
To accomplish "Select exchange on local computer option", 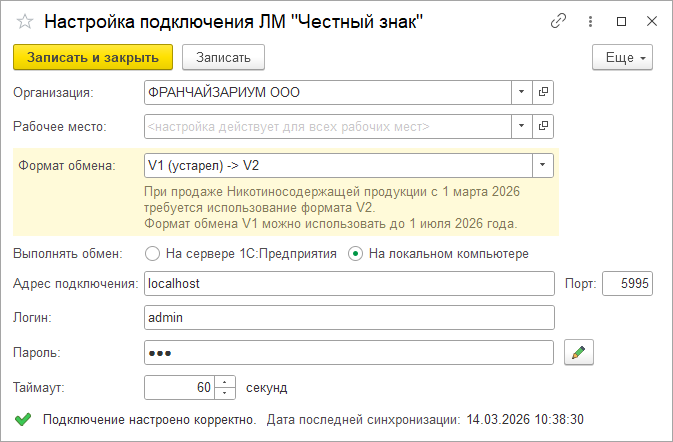I will click(x=355, y=253).
